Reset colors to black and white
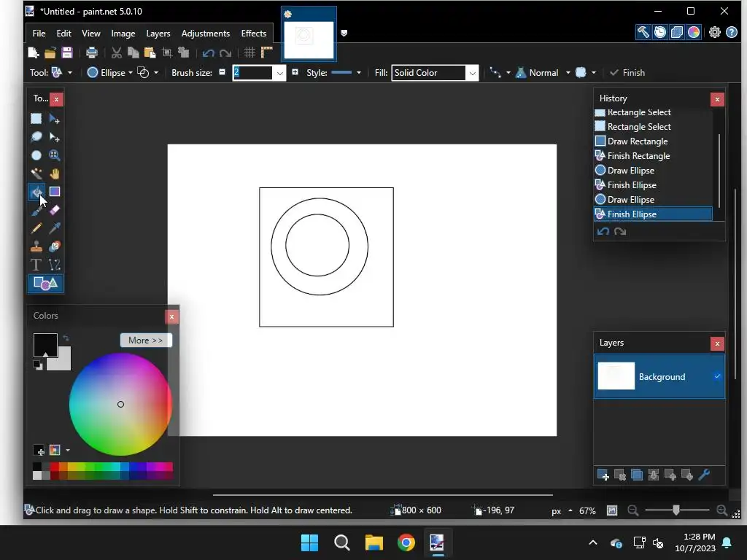 point(38,365)
